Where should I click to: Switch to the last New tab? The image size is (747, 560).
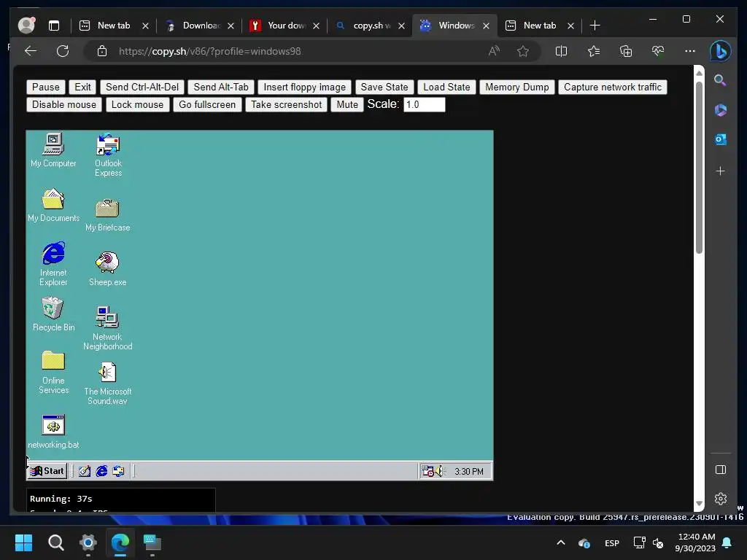click(x=538, y=26)
